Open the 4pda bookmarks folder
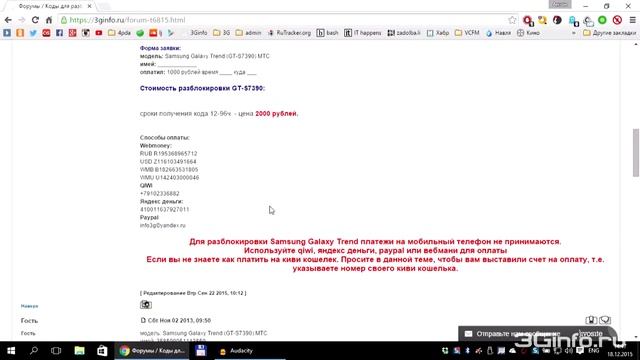640x360 pixels. coord(119,33)
